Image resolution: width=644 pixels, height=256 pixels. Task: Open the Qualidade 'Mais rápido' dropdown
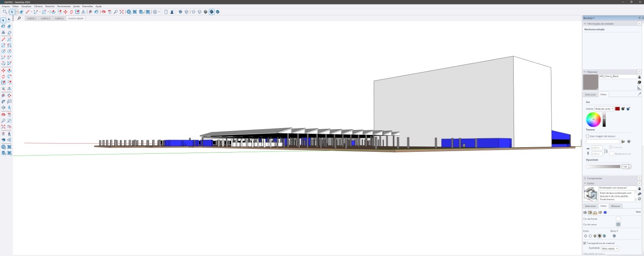(x=610, y=249)
